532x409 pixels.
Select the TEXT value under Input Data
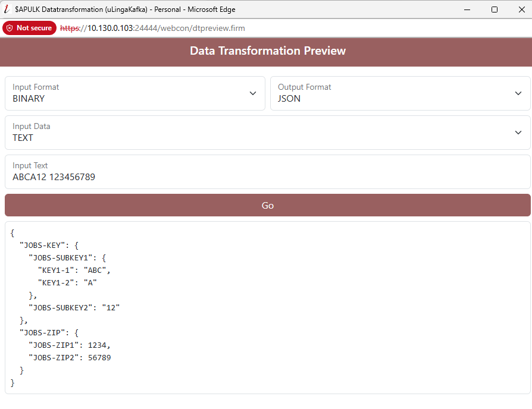(23, 137)
